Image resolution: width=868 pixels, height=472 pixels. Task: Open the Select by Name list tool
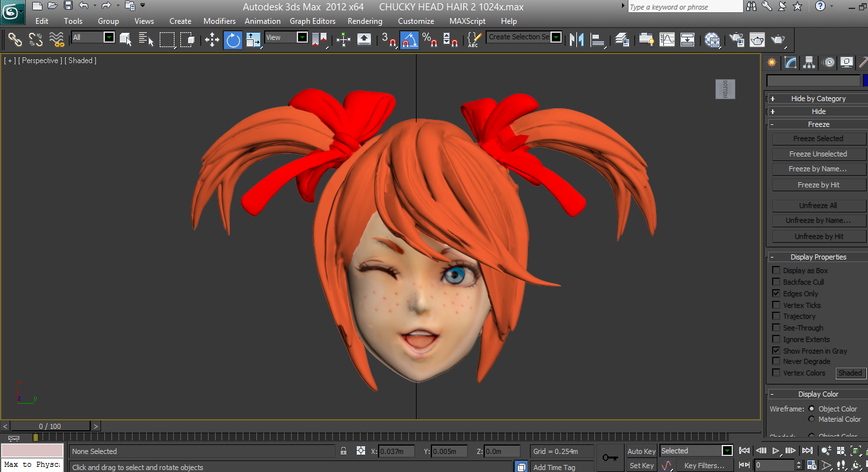146,40
